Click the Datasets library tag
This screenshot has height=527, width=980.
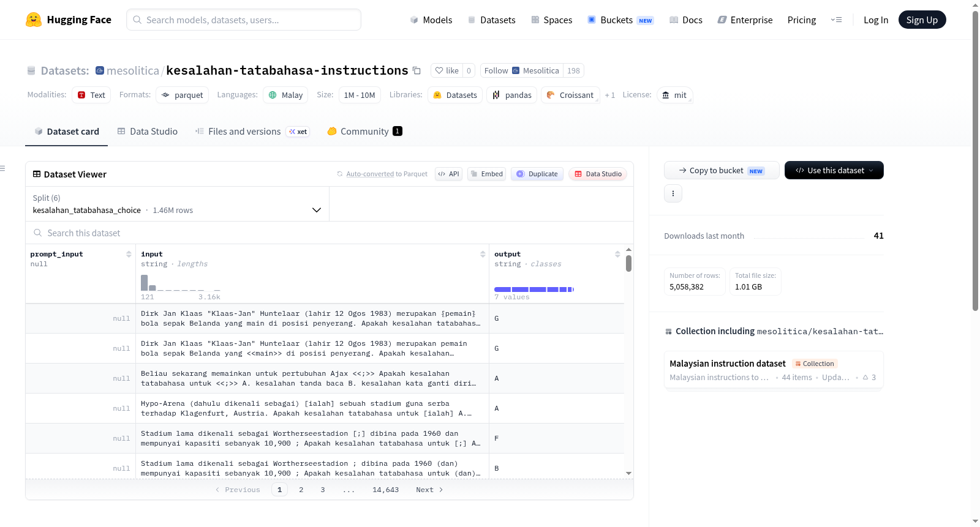click(x=455, y=95)
